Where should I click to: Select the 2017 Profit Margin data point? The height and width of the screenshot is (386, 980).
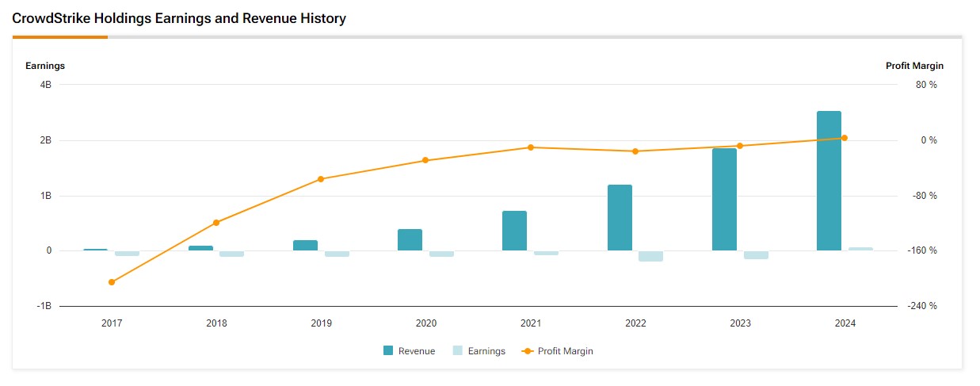click(112, 282)
